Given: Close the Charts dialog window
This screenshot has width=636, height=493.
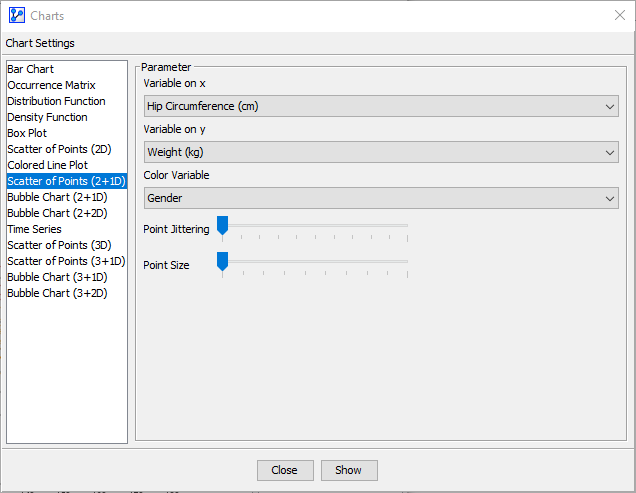Looking at the screenshot, I should click(x=619, y=15).
